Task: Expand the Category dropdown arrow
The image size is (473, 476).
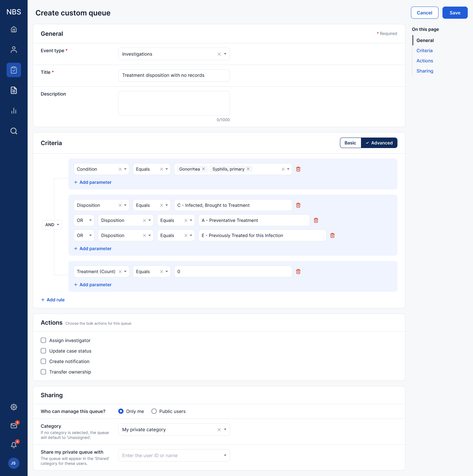Action: point(225,429)
